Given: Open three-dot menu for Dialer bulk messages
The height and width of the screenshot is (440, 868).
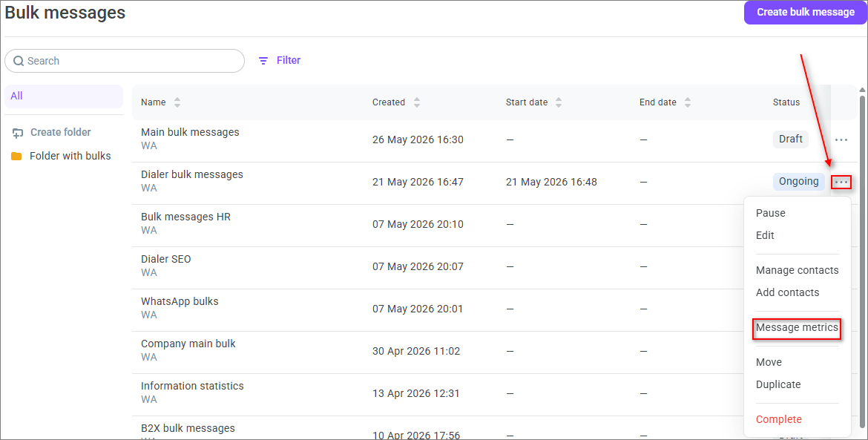Looking at the screenshot, I should [x=841, y=182].
